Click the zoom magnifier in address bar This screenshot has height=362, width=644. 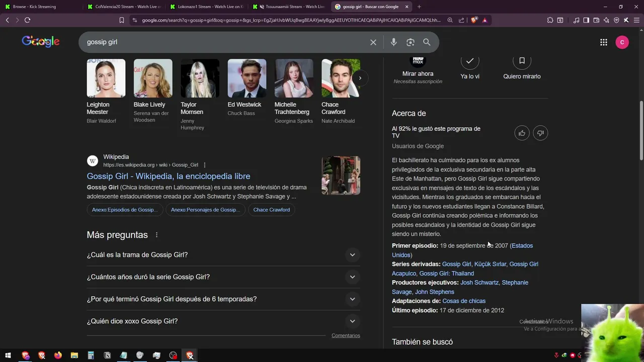[450, 20]
